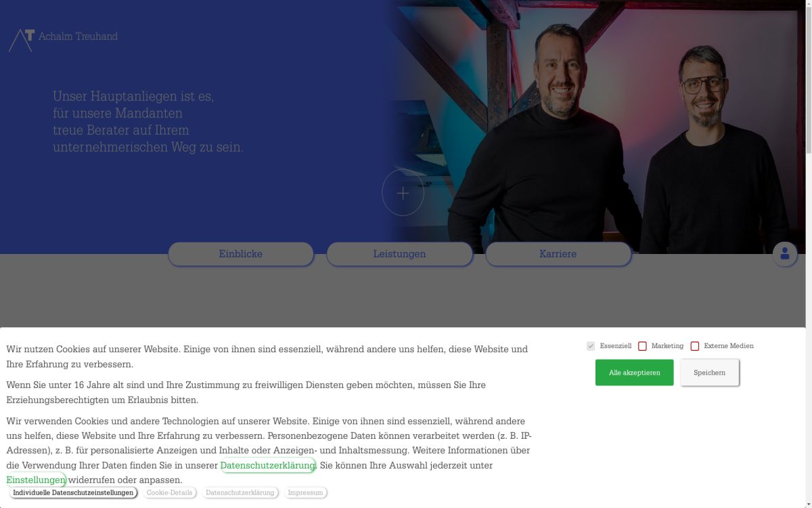The width and height of the screenshot is (812, 508).
Task: Toggle the Essenziell checkbox
Action: (591, 346)
